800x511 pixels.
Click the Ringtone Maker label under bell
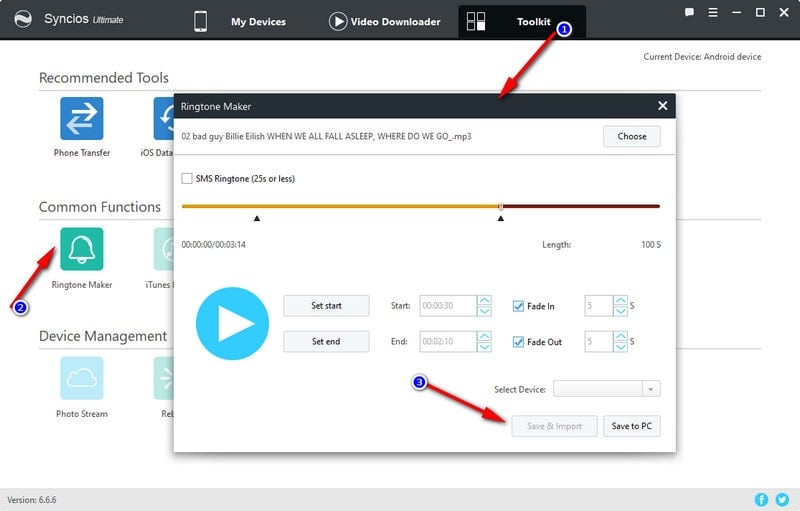point(82,285)
